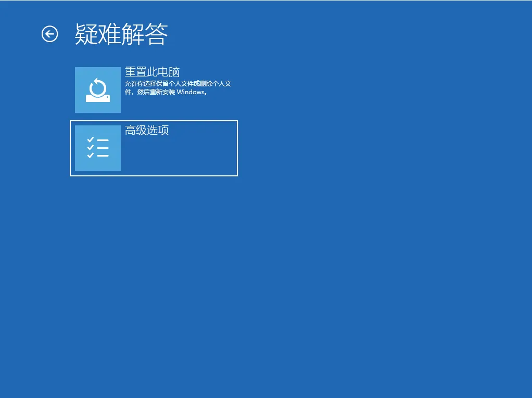The height and width of the screenshot is (398, 532).
Task: Open 高级选项 via its label text
Action: [147, 130]
